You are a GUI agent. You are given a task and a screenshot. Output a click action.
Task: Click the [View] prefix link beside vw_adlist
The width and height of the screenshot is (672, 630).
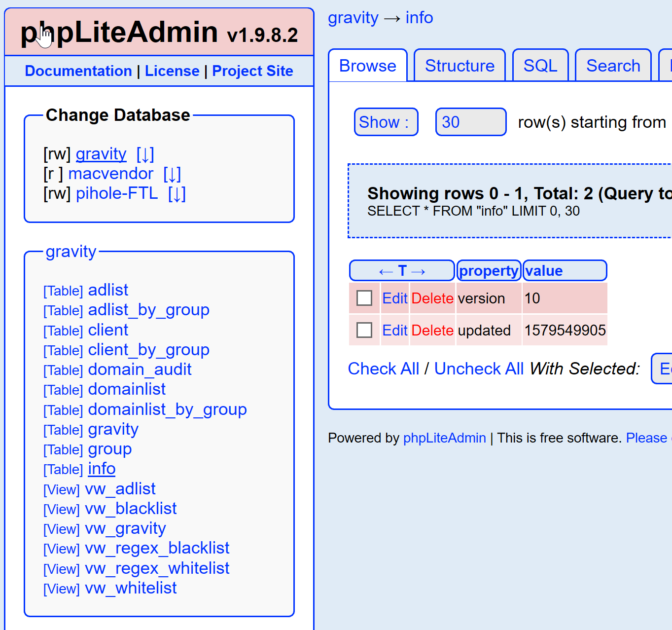[62, 490]
